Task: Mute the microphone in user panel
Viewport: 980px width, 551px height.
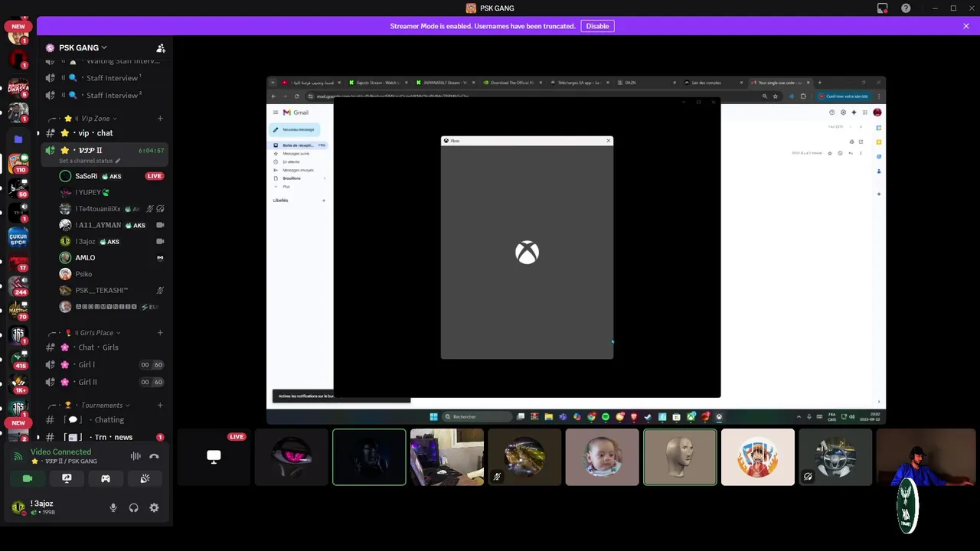Action: tap(113, 507)
